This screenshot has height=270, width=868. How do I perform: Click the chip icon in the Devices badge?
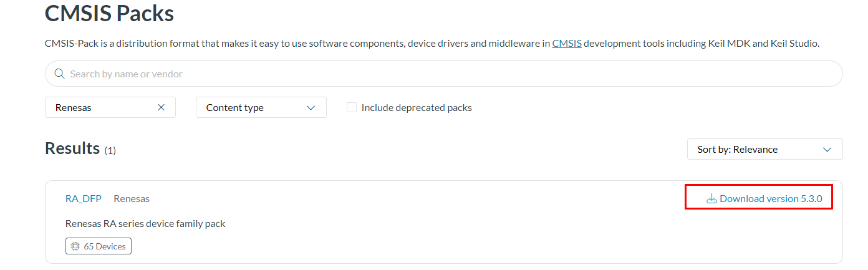point(75,246)
